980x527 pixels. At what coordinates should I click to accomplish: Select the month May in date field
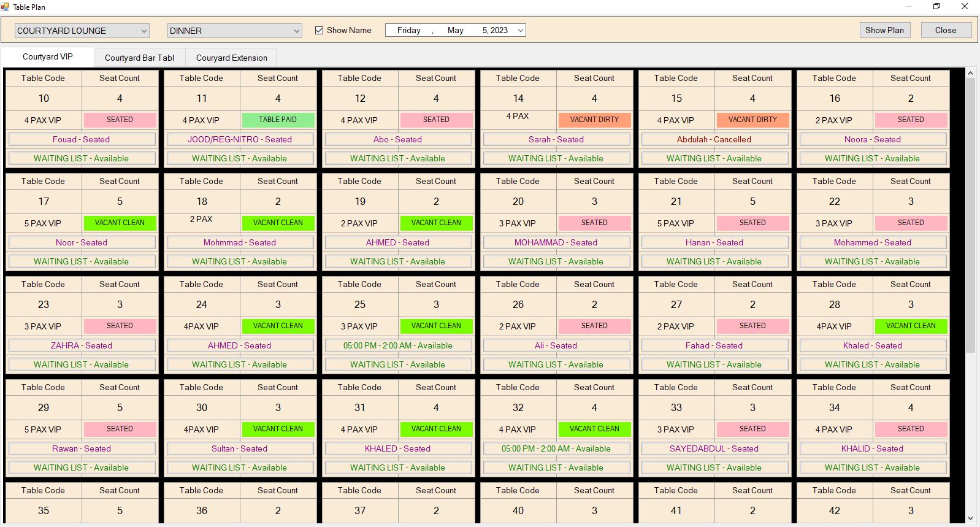point(455,30)
